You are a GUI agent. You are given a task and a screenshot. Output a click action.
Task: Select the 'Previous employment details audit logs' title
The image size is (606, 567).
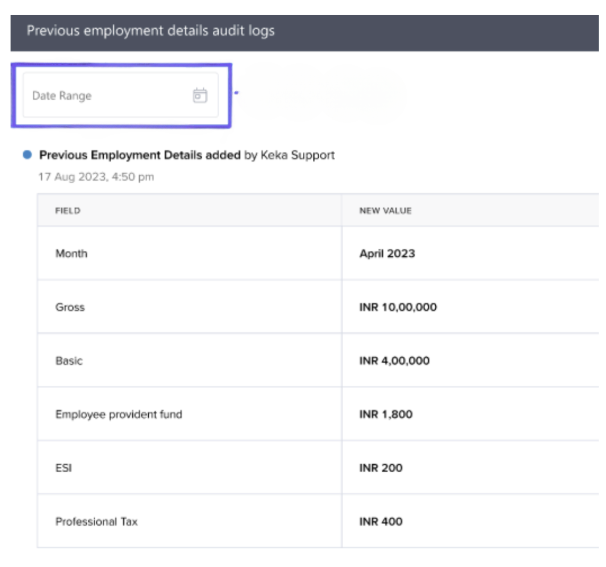click(x=150, y=30)
